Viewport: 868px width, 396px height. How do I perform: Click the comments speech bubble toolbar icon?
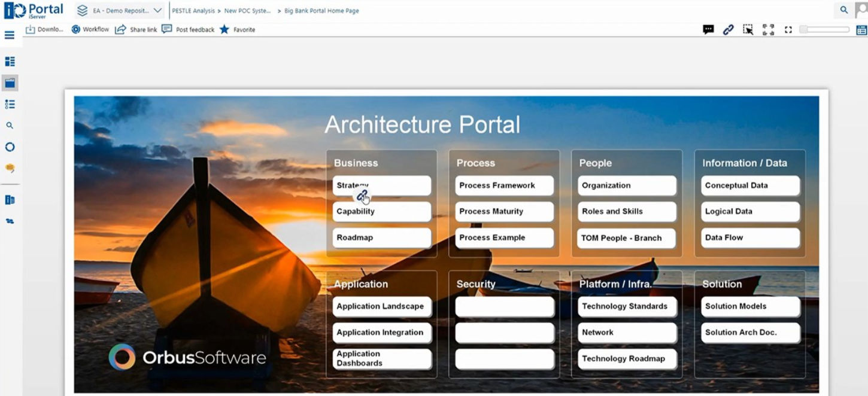[708, 29]
